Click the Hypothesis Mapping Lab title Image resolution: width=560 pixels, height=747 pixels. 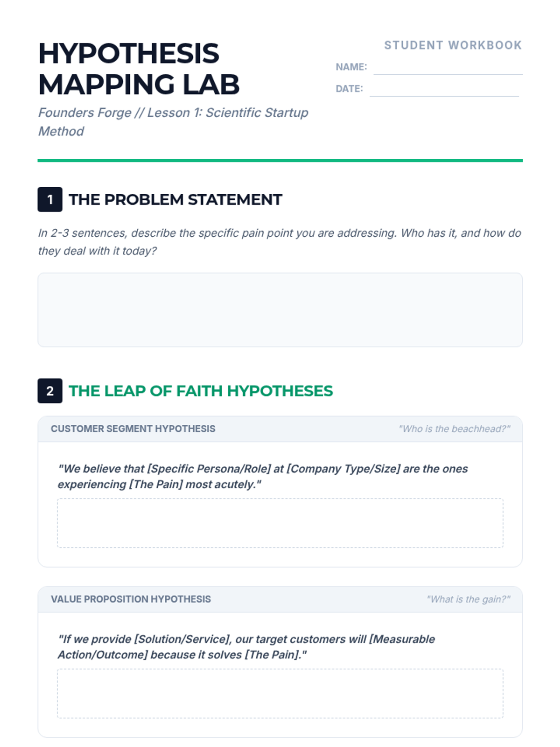pos(139,69)
